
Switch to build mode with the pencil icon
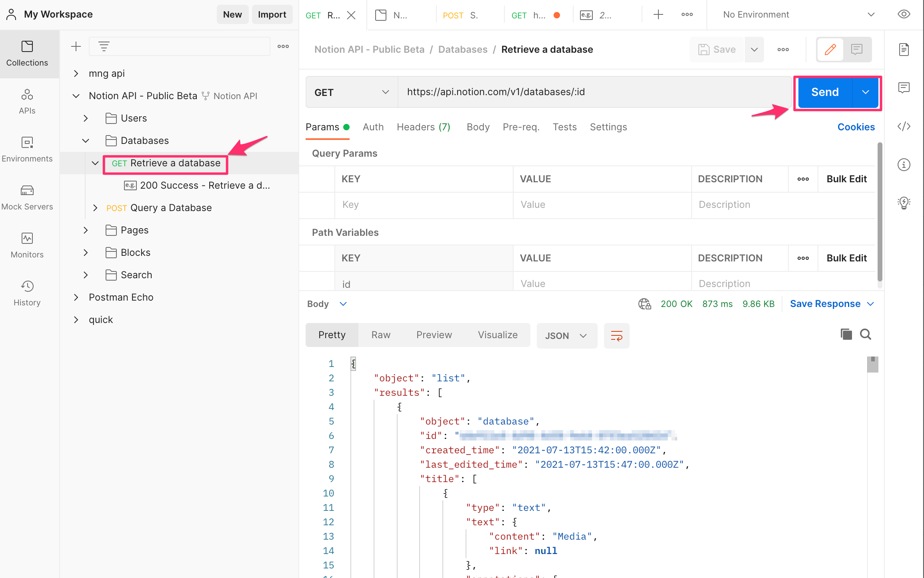(x=830, y=50)
